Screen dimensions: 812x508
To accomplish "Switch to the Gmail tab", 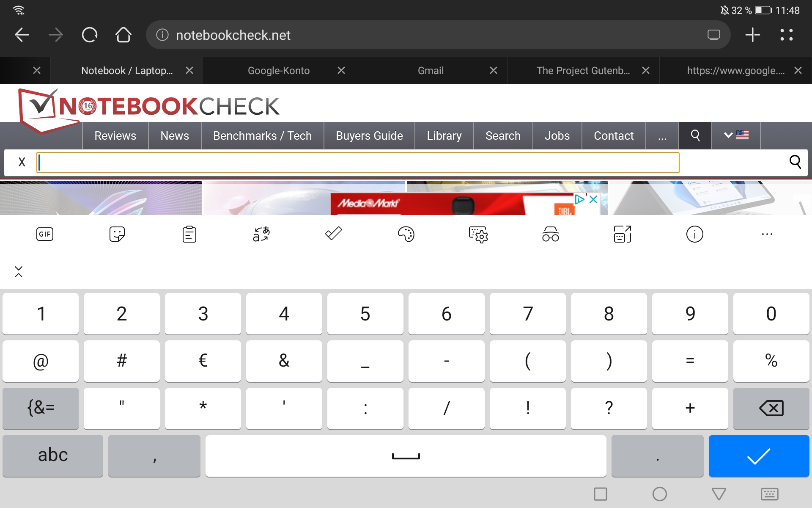I will click(x=431, y=71).
